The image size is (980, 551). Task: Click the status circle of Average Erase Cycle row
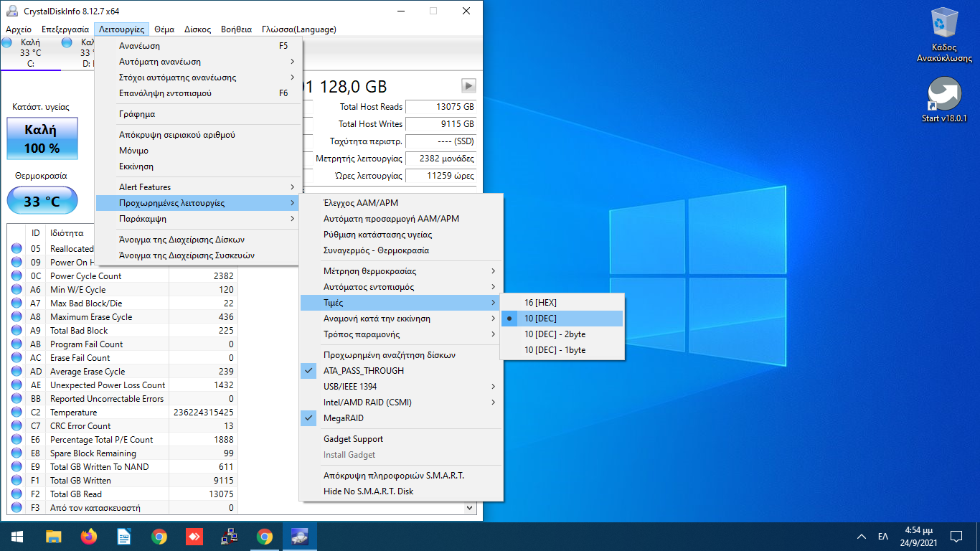coord(17,372)
